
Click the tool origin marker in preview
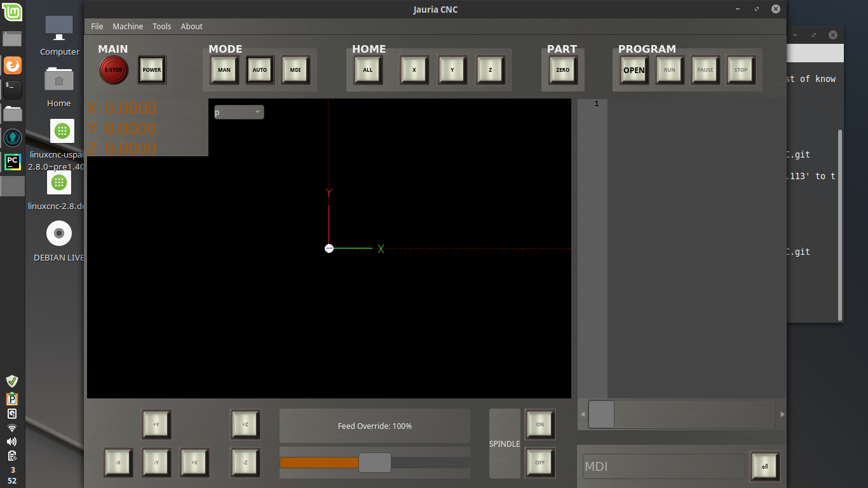(329, 248)
